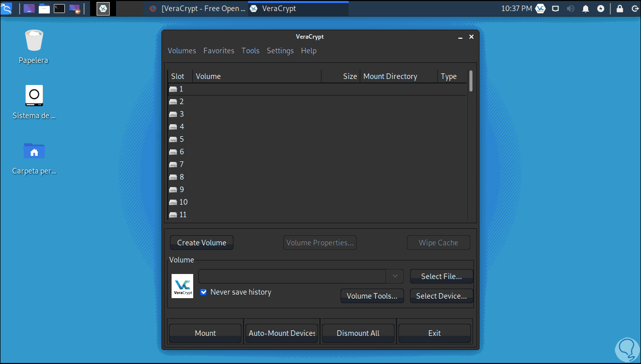Open the Help menu

coord(309,51)
